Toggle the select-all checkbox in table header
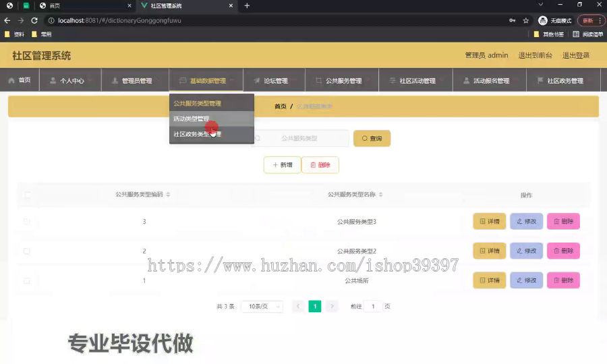The width and height of the screenshot is (607, 364). tap(27, 195)
